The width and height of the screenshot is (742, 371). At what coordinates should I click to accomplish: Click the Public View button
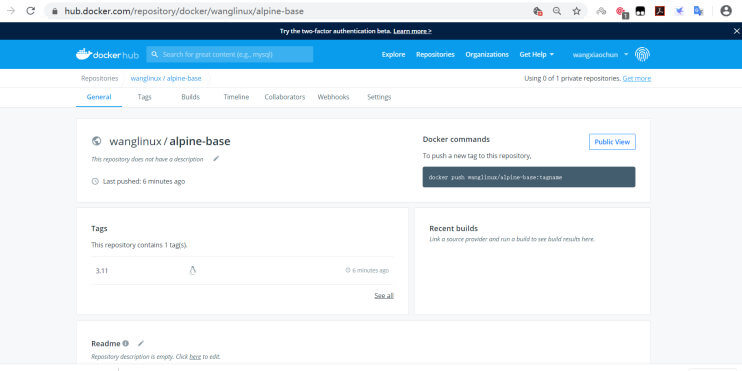(x=612, y=142)
